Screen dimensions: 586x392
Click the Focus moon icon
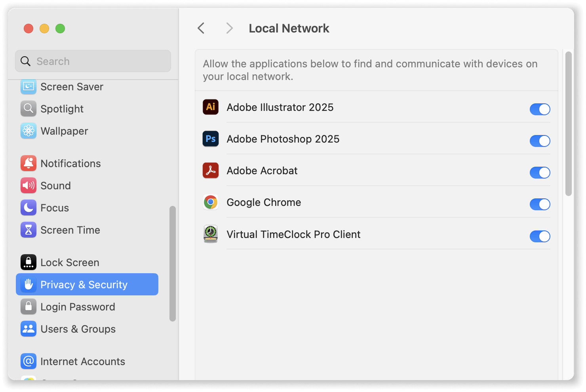[x=29, y=207]
